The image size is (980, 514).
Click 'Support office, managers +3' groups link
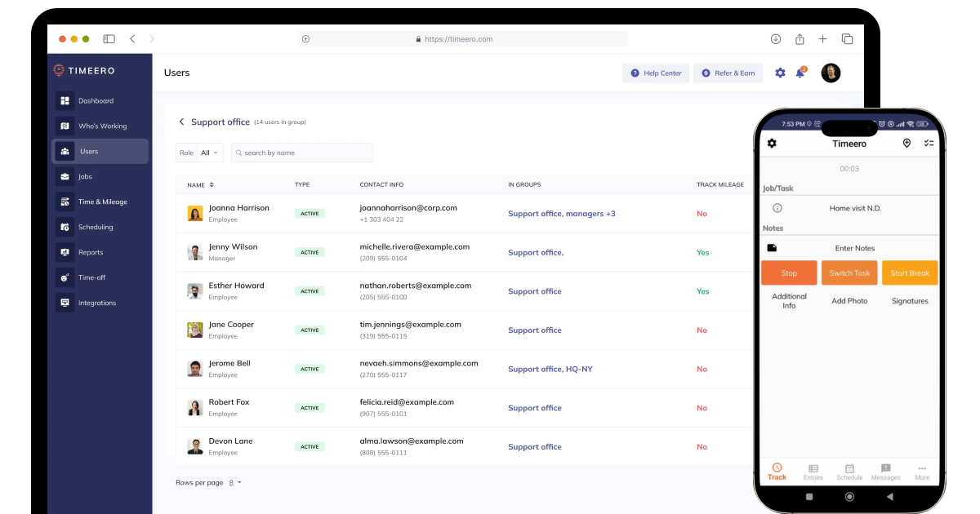(562, 214)
